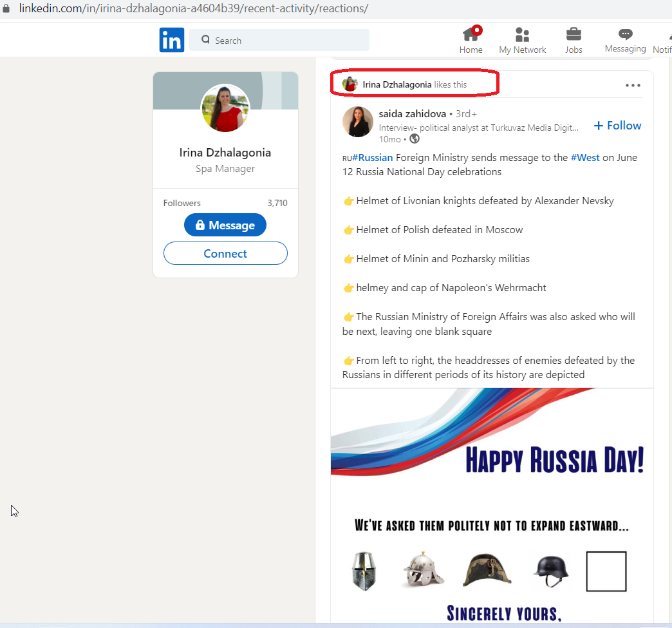This screenshot has width=672, height=628.
Task: Open saida zahidova's profile photo
Action: point(358,122)
